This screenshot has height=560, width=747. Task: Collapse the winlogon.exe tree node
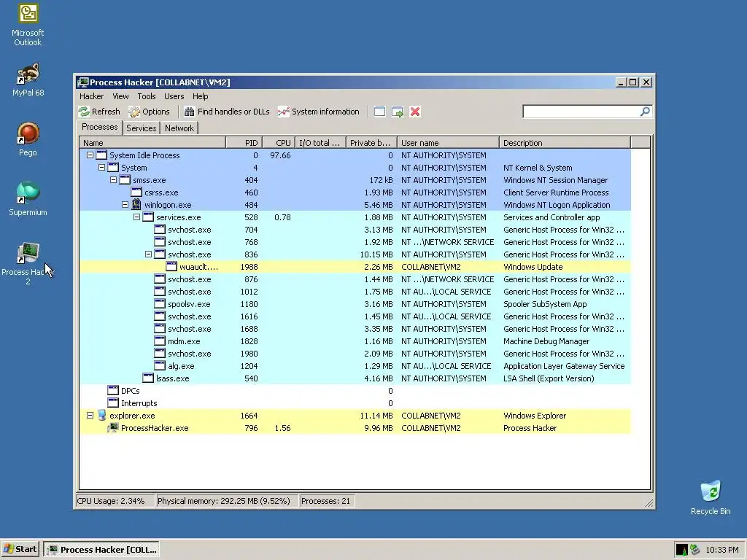[x=125, y=205]
